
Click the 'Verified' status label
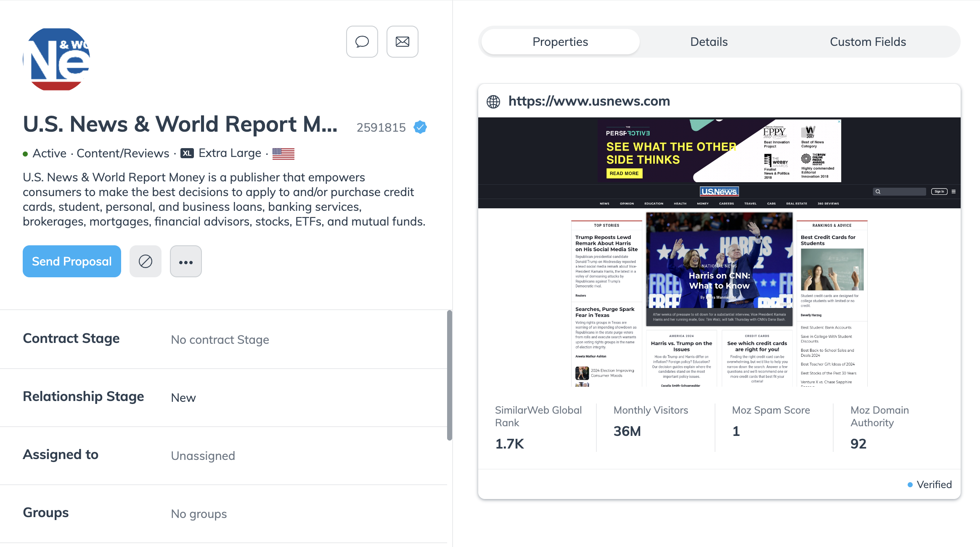click(934, 485)
